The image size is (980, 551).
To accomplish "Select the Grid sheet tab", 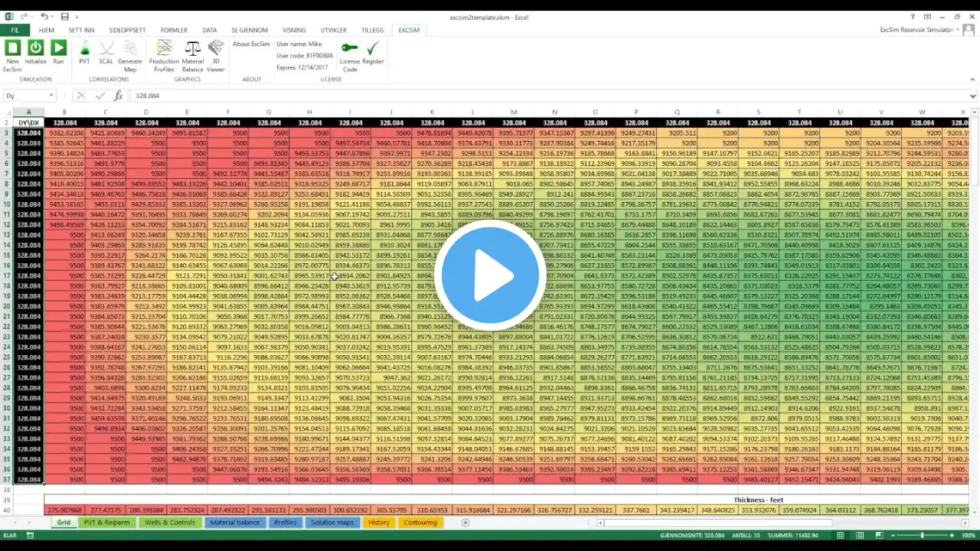I will (x=63, y=523).
